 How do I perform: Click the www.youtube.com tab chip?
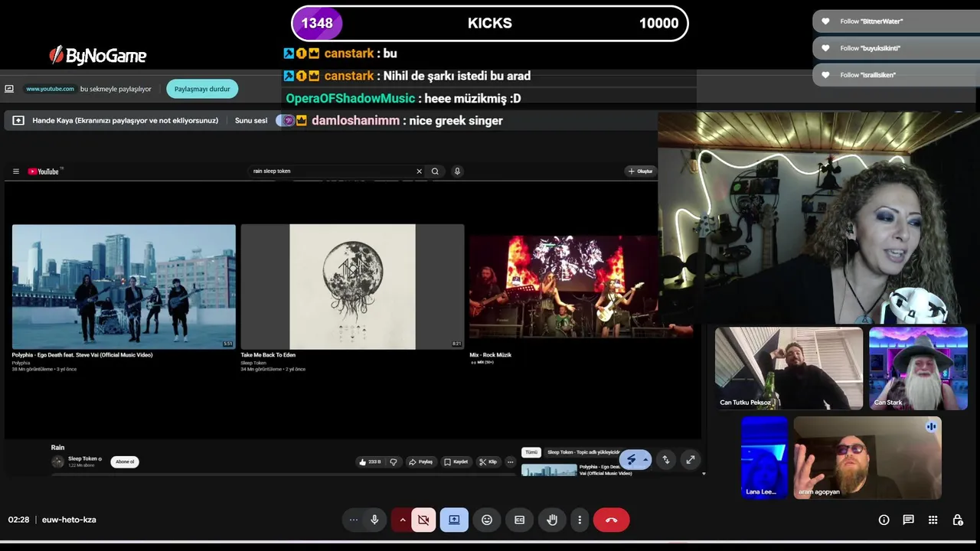[50, 89]
